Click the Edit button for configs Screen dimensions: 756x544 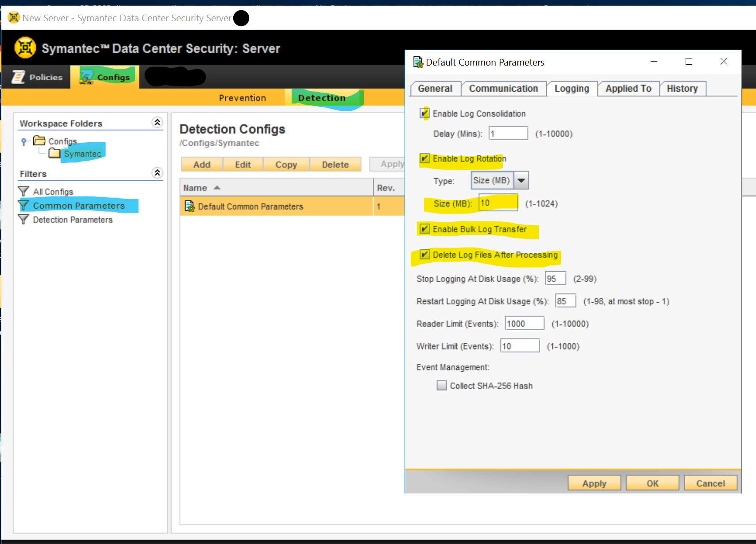[243, 164]
